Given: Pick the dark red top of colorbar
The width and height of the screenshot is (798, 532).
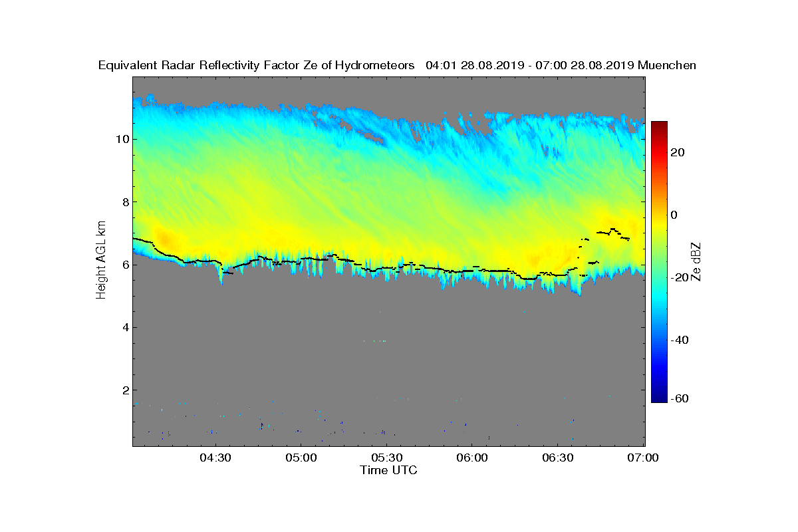Looking at the screenshot, I should pyautogui.click(x=659, y=125).
